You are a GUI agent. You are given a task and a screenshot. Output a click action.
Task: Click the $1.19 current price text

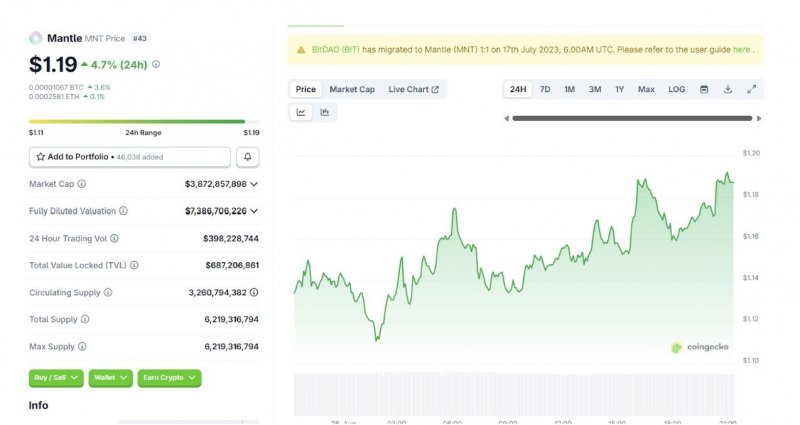point(53,64)
